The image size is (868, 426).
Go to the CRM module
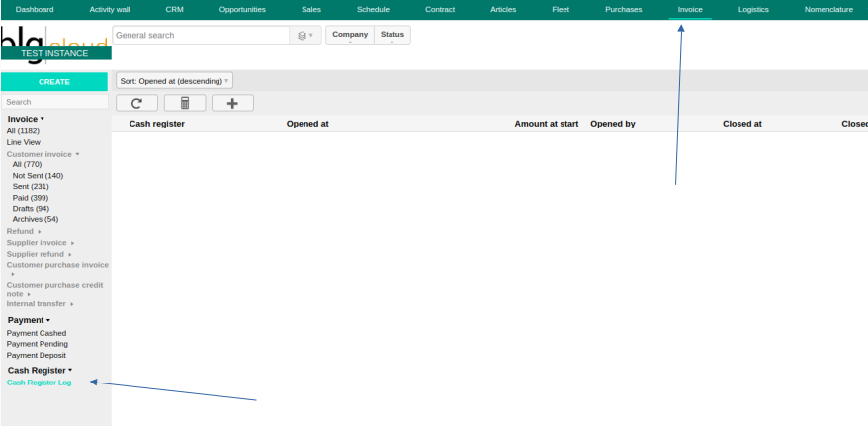coord(174,10)
